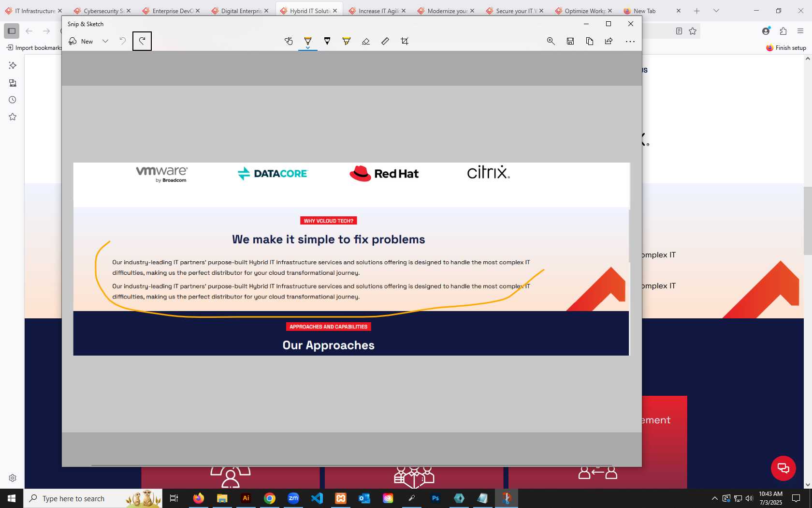
Task: Switch to Digital Enterprise tab
Action: 240,11
